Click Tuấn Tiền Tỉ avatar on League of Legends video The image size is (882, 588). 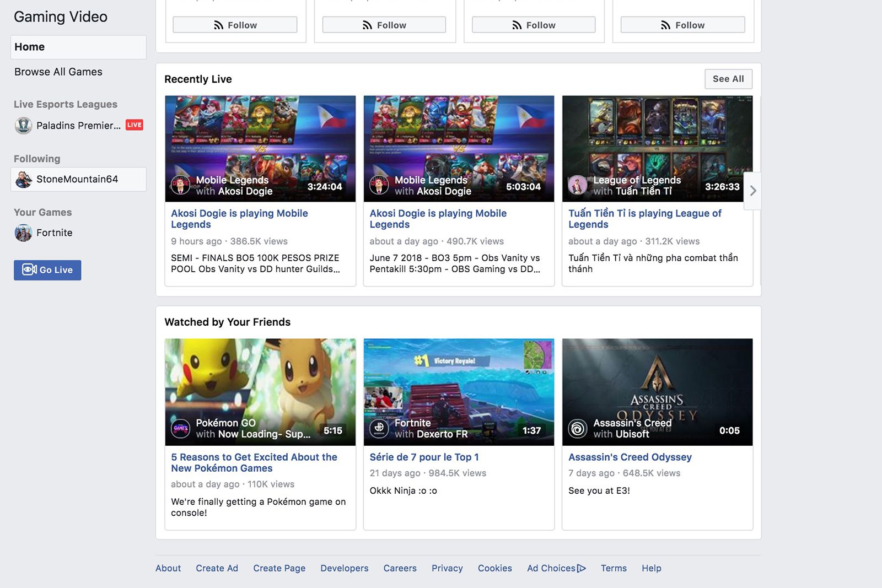tap(578, 185)
